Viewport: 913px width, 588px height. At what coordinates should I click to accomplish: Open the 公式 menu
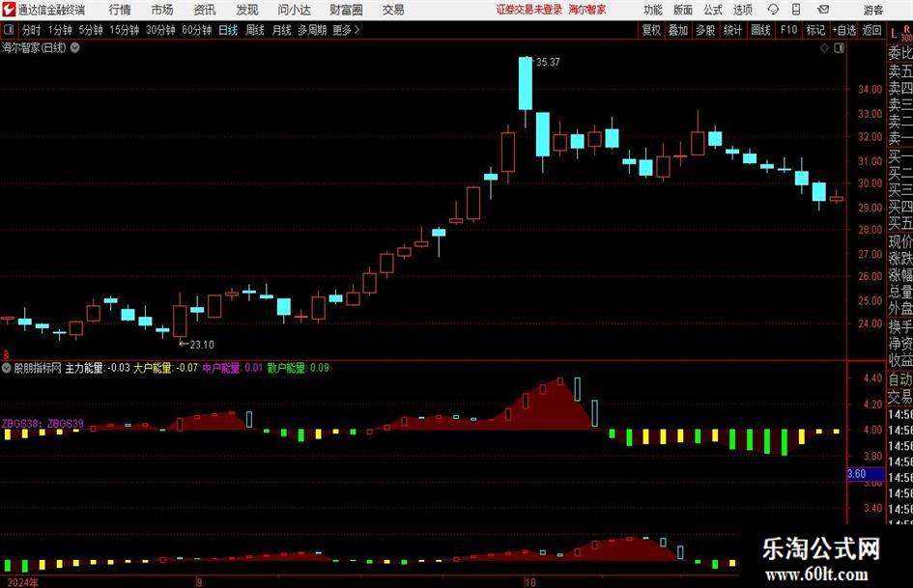(x=713, y=10)
